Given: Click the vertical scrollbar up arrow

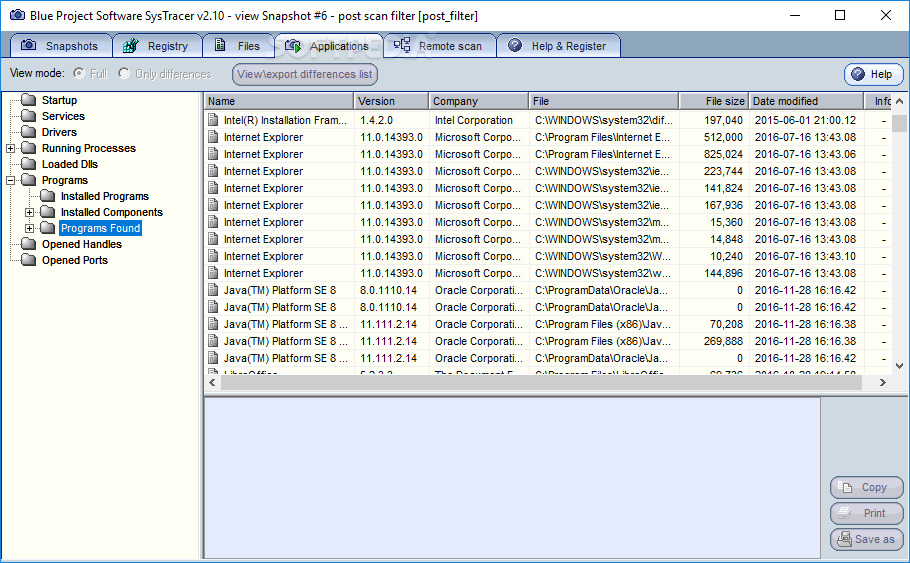Looking at the screenshot, I should pyautogui.click(x=900, y=101).
